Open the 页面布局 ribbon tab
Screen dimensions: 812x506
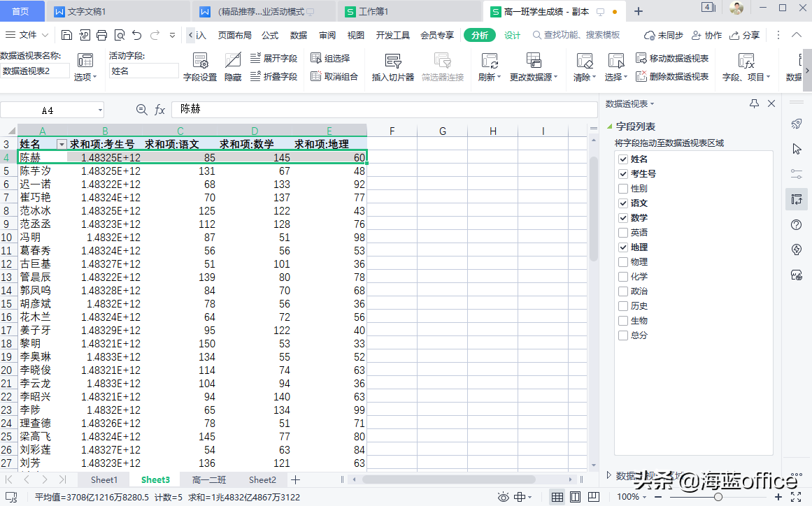234,35
